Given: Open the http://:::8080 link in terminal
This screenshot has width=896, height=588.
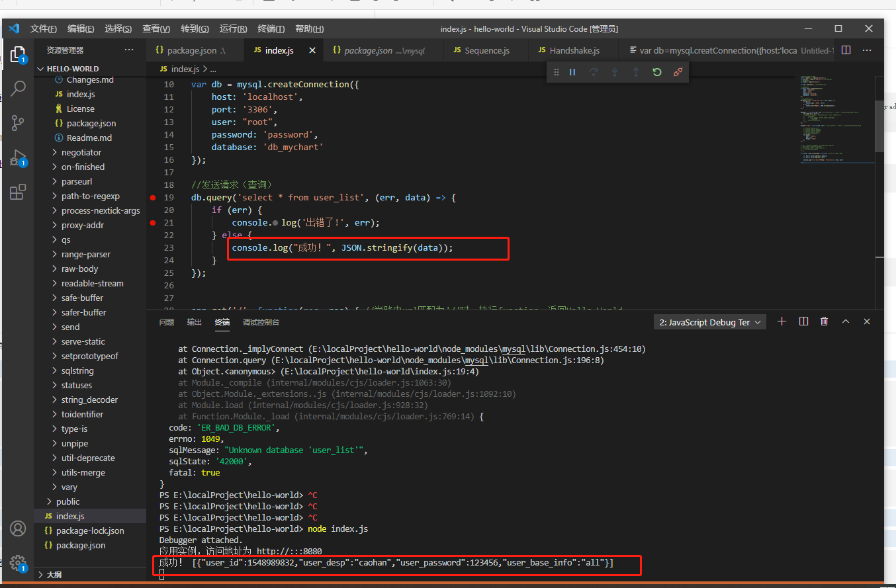Looking at the screenshot, I should pyautogui.click(x=289, y=551).
